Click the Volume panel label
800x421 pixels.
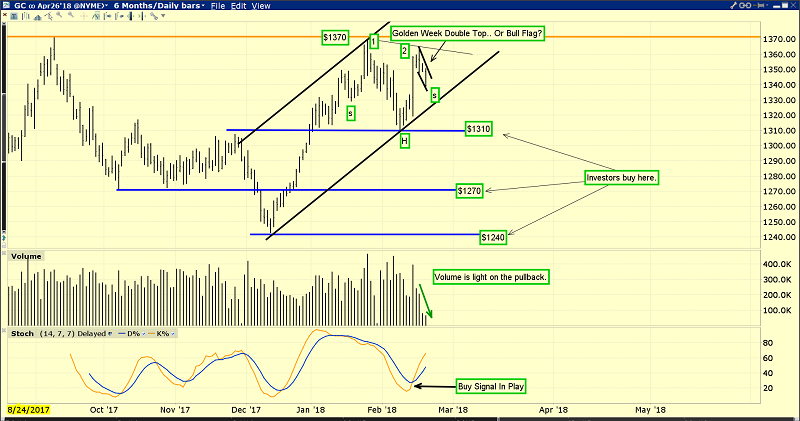[26, 256]
